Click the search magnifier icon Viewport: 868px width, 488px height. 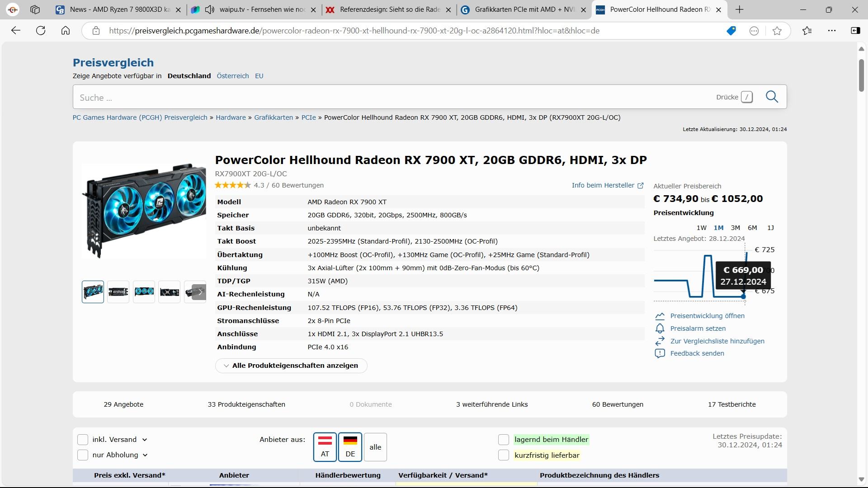[772, 97]
